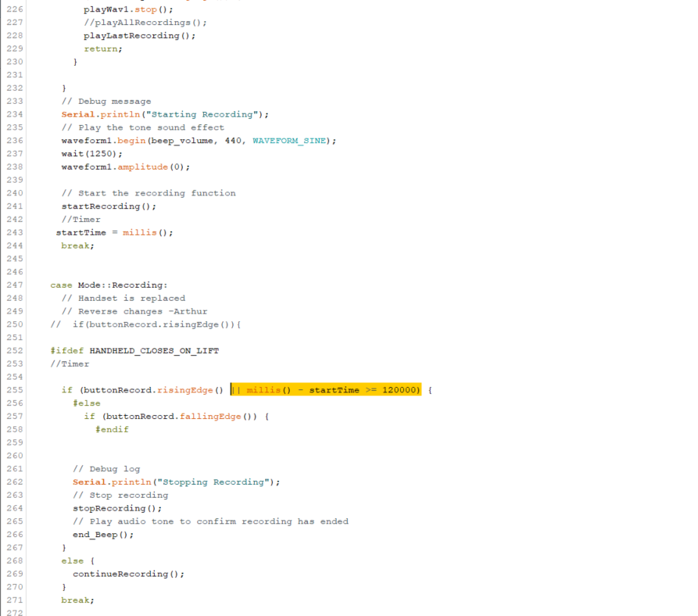The height and width of the screenshot is (616, 698).
Task: Click the startRecording(); call
Action: (109, 206)
